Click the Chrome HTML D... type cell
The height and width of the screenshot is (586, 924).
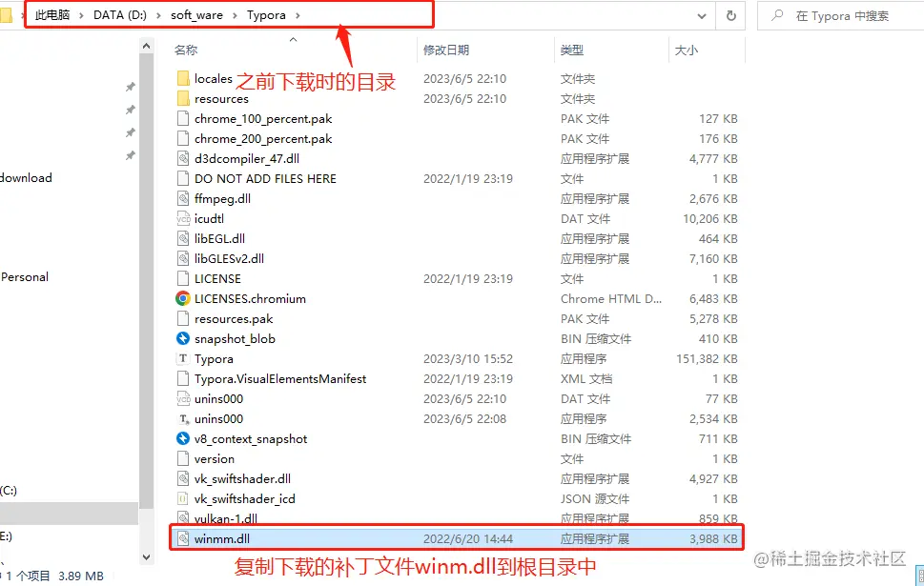coord(611,298)
